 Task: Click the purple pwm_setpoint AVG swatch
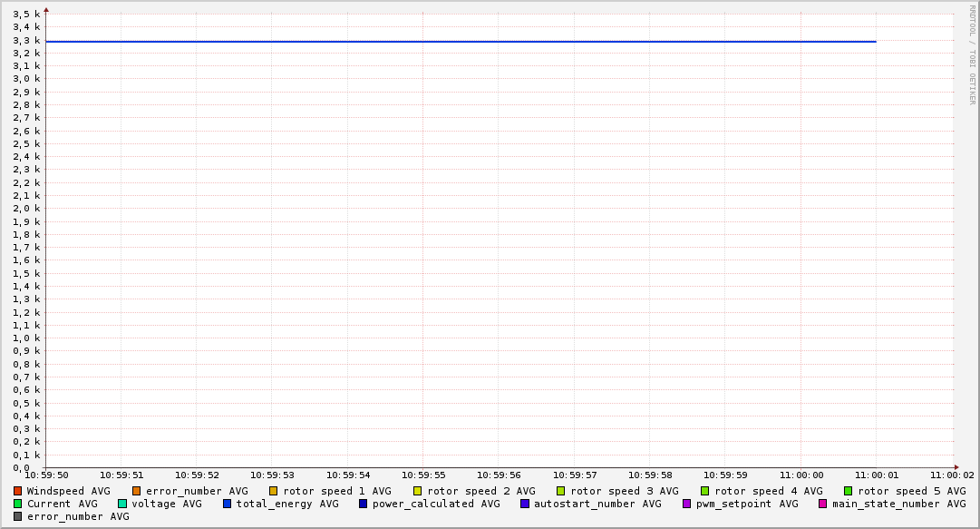click(686, 504)
